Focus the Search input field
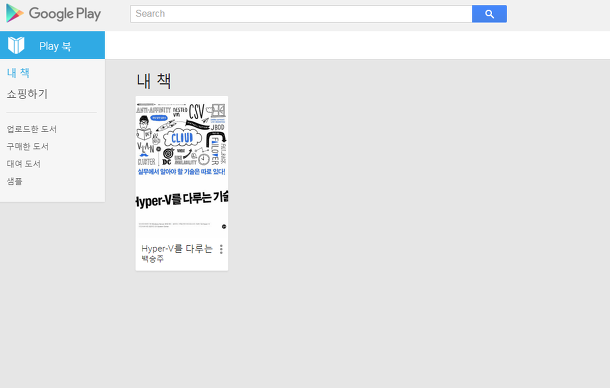Screen dimensions: 610x388 click(x=301, y=14)
